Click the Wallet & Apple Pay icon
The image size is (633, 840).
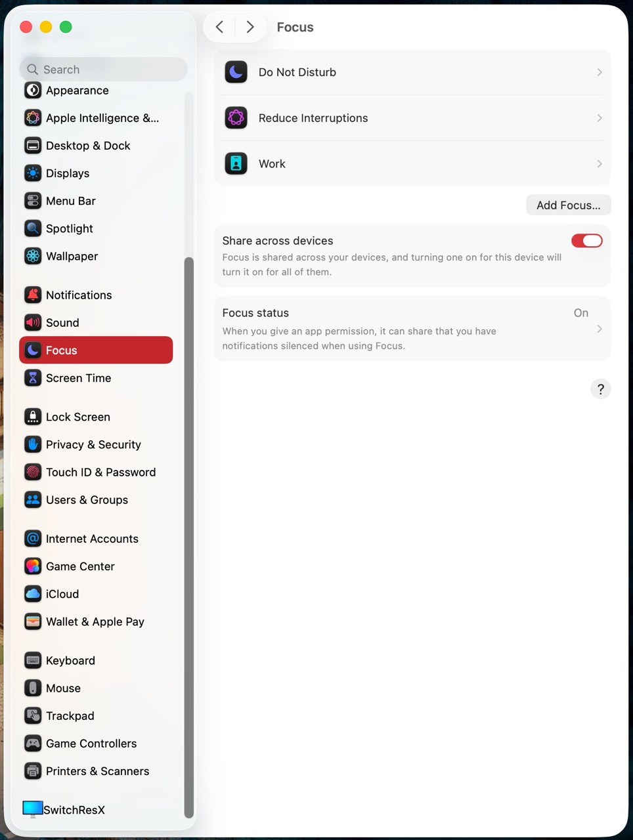click(33, 621)
